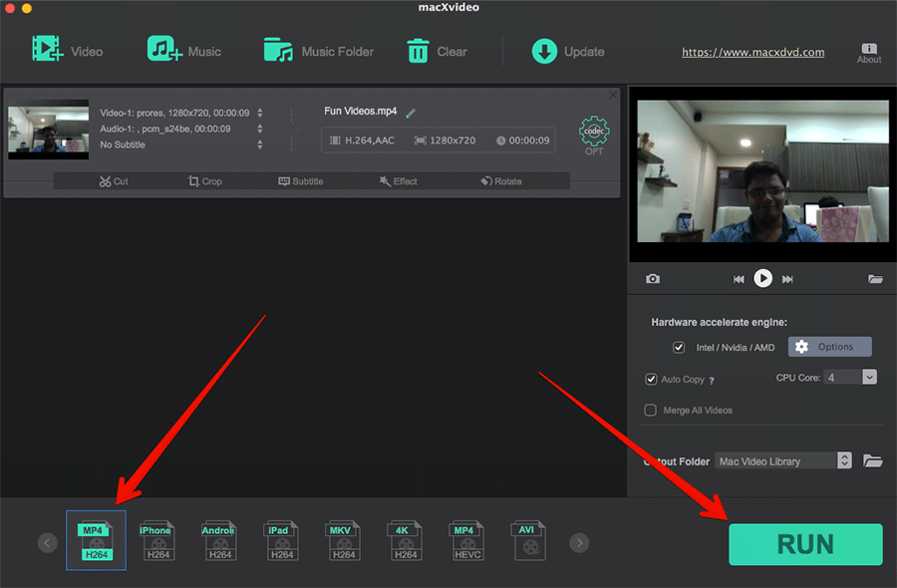Skip to previous in preview player
Viewport: 897px width, 588px height.
pos(739,279)
